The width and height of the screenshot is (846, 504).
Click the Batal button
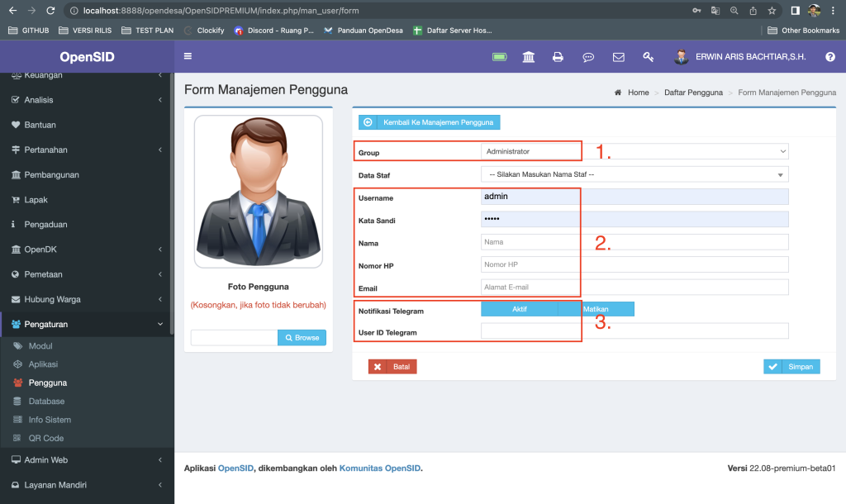(392, 367)
